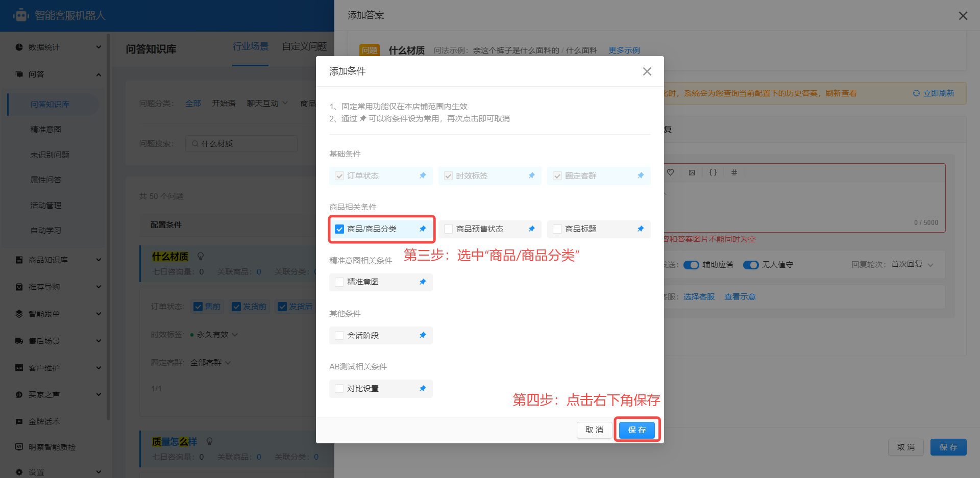Click the 商品知识库 sidebar icon
Viewport: 980px width, 478px height.
(19, 260)
